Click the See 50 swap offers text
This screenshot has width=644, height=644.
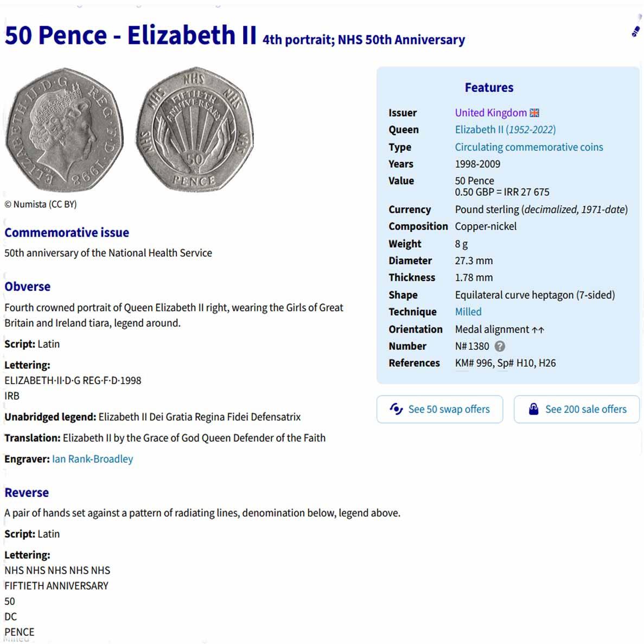click(449, 409)
